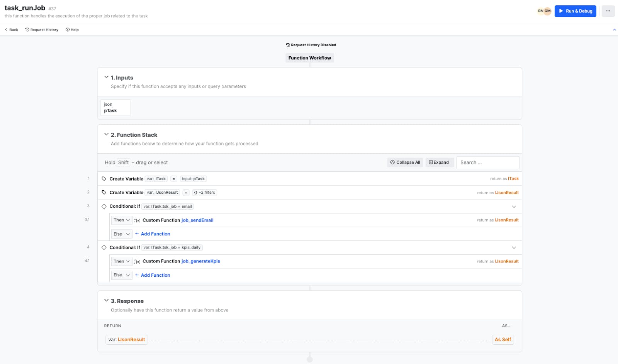618x364 pixels.
Task: Click the tag icon on IJsonResult variable row
Action: point(104,193)
